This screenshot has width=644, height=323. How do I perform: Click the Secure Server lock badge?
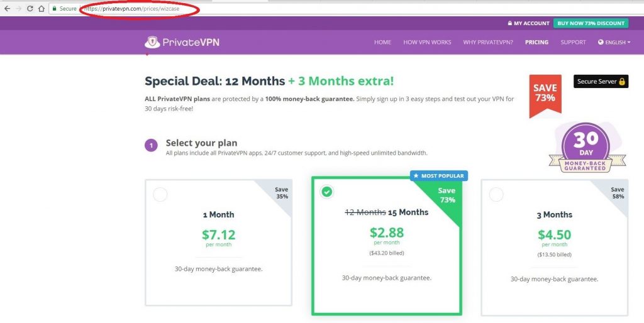tap(601, 81)
